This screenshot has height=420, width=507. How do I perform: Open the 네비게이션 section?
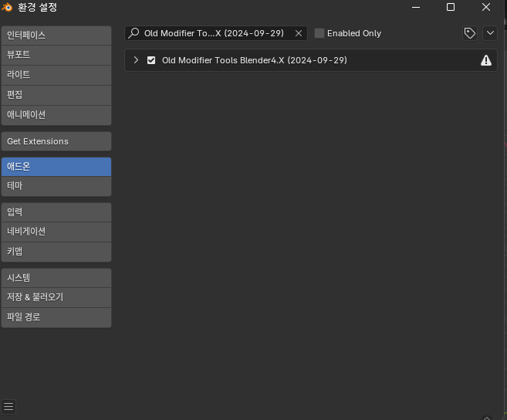point(56,232)
